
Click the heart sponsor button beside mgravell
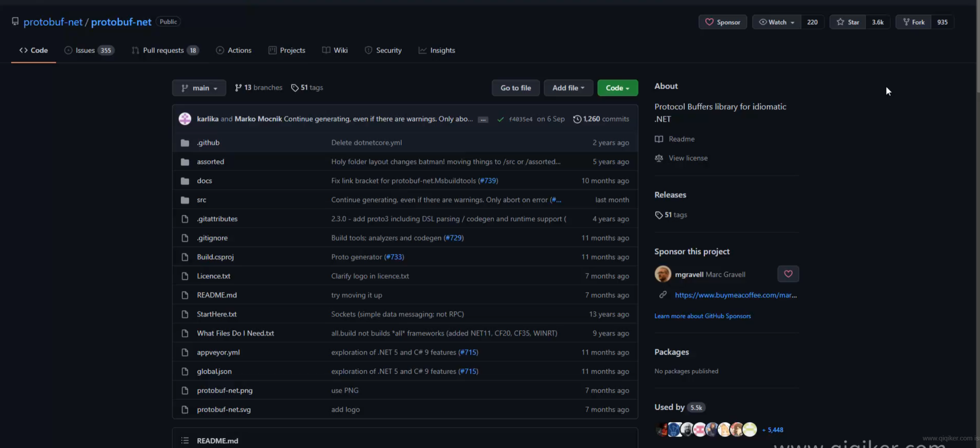point(788,274)
